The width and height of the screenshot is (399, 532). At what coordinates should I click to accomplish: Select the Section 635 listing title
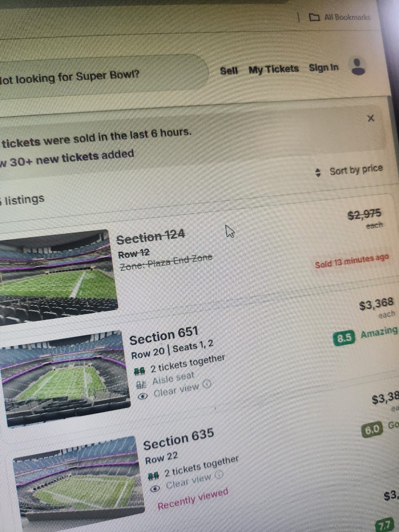pos(179,439)
